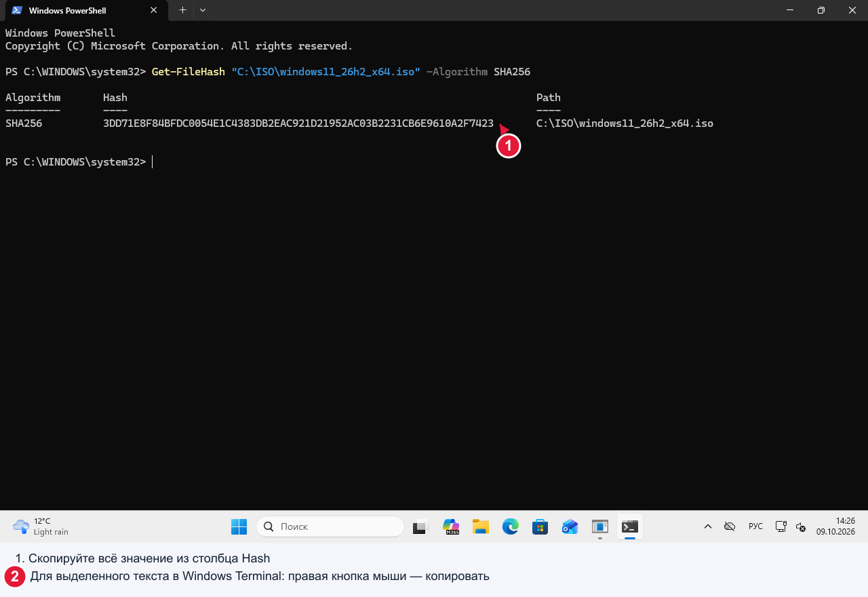Launch the Microsoft 365 Copilot taskbar app
This screenshot has height=597, width=868.
(x=451, y=526)
